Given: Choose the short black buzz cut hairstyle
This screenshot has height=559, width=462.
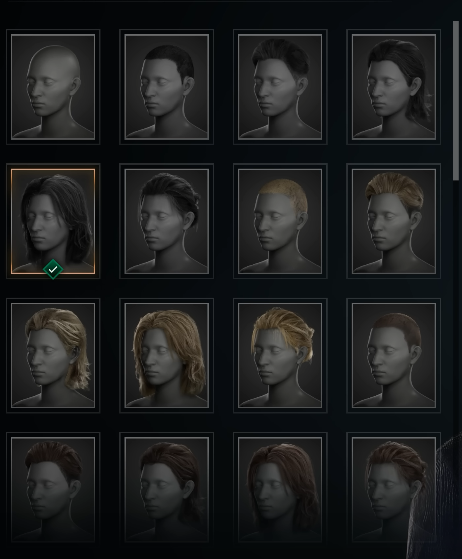Looking at the screenshot, I should coord(166,87).
